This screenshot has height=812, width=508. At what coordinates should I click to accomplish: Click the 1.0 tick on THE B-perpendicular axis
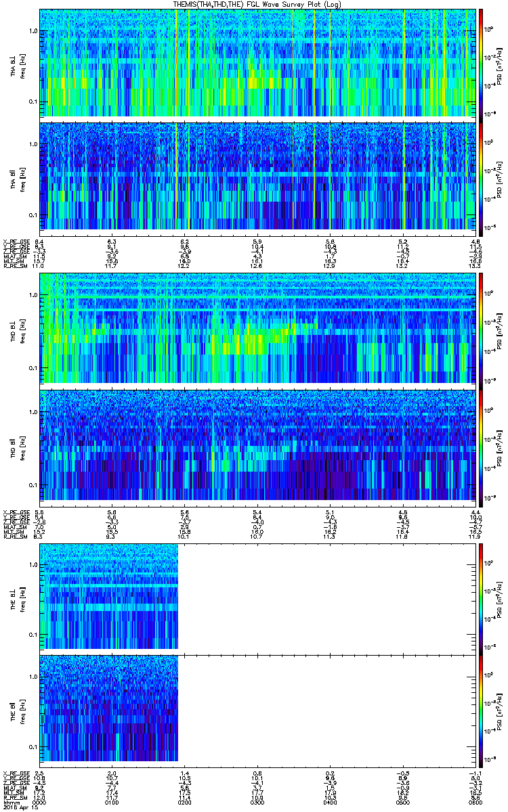point(33,564)
